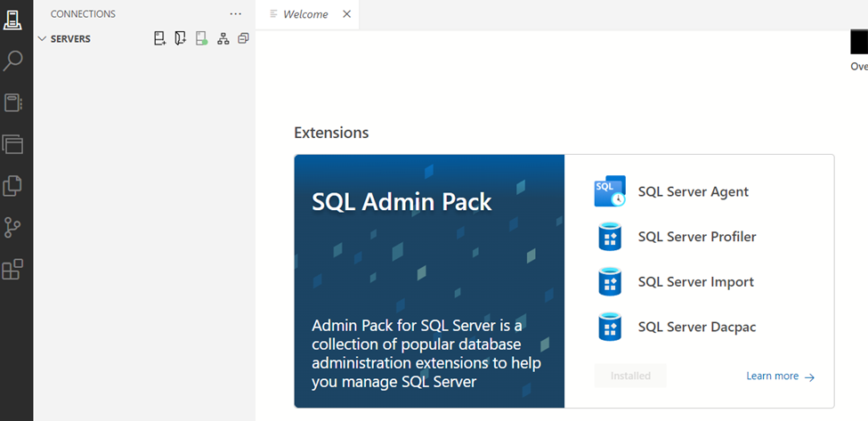Click the SERVERS section label
Image resolution: width=868 pixels, height=421 pixels.
(71, 39)
